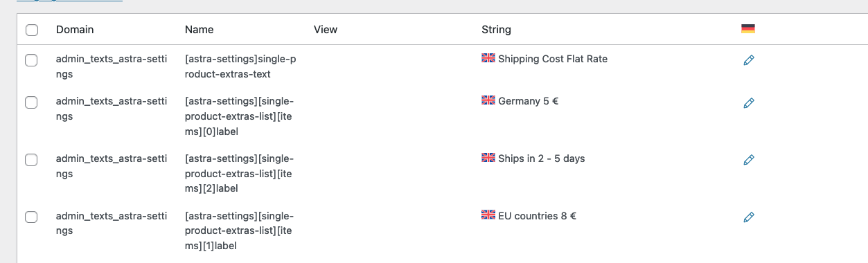This screenshot has width=868, height=263.
Task: Tick checkbox for the [items][2]label row
Action: [31, 160]
